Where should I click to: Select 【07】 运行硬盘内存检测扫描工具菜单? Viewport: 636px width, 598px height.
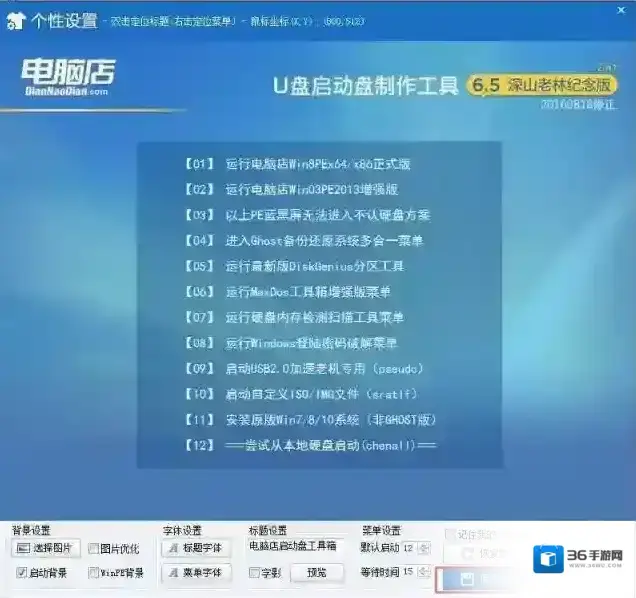click(294, 317)
